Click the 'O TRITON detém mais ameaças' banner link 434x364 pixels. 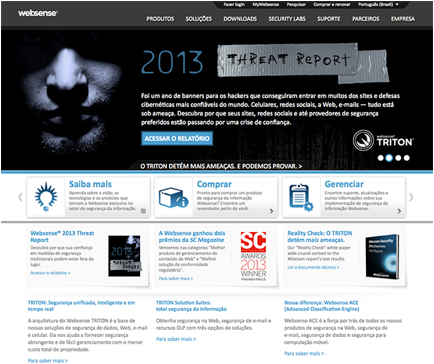click(221, 166)
